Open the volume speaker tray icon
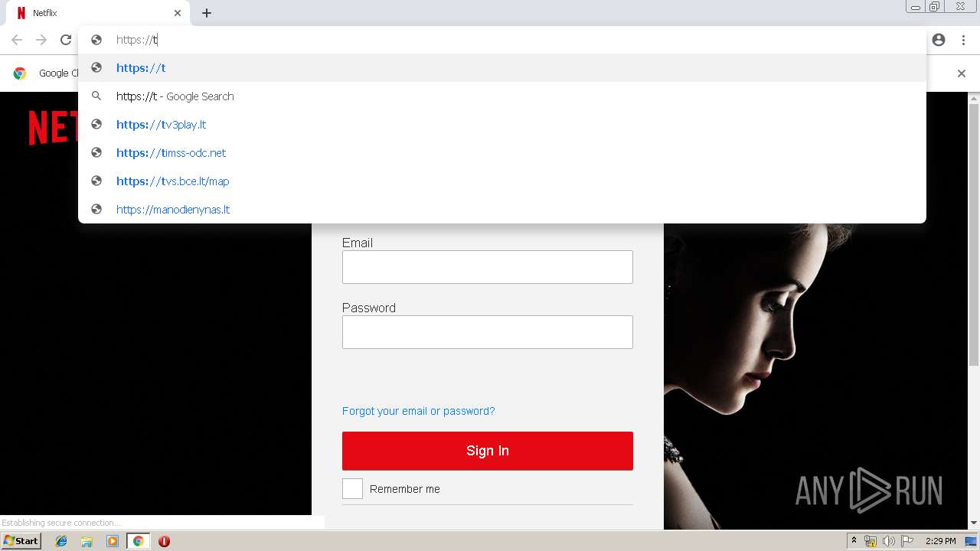980x551 pixels. 888,541
